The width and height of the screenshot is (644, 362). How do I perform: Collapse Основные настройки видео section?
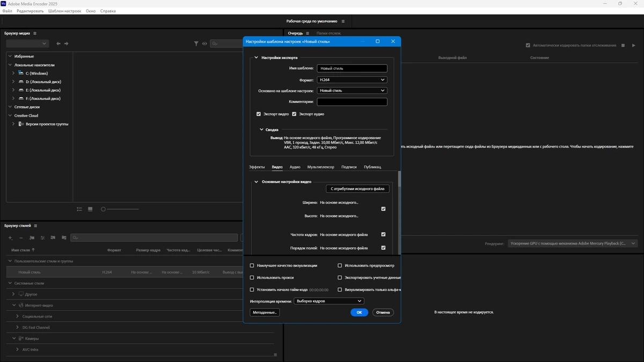click(256, 182)
